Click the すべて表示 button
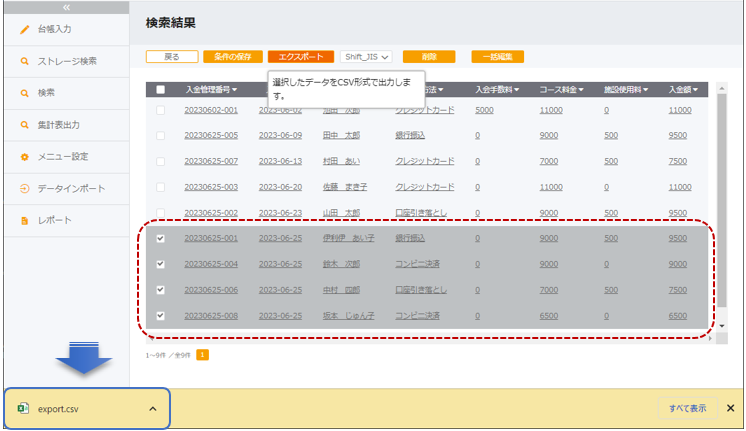Image resolution: width=746 pixels, height=431 pixels. pos(687,408)
